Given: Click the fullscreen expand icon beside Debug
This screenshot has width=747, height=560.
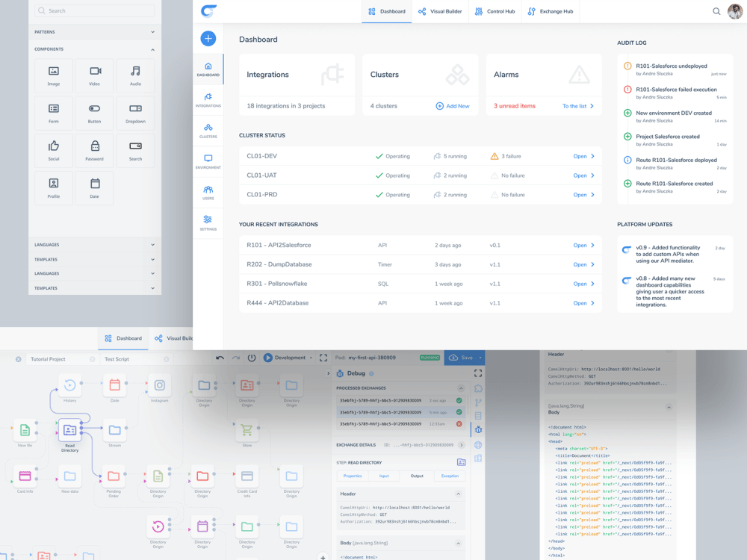Looking at the screenshot, I should [479, 373].
